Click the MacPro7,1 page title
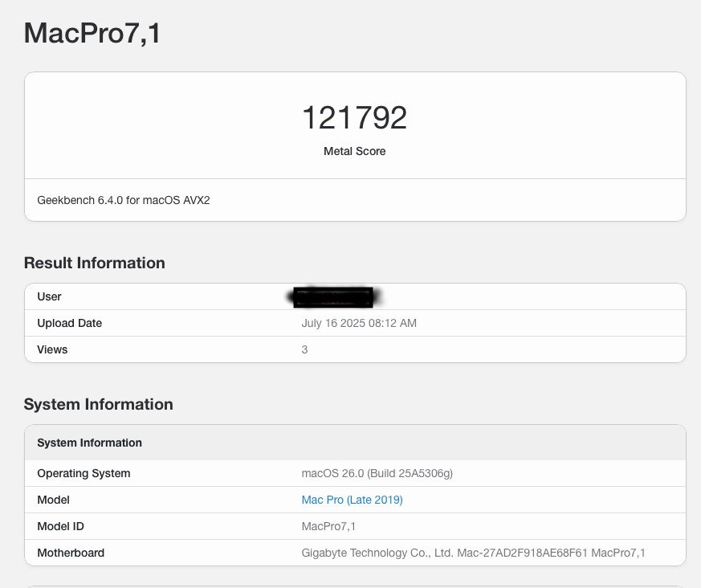Screen dimensions: 701x588 pos(92,33)
